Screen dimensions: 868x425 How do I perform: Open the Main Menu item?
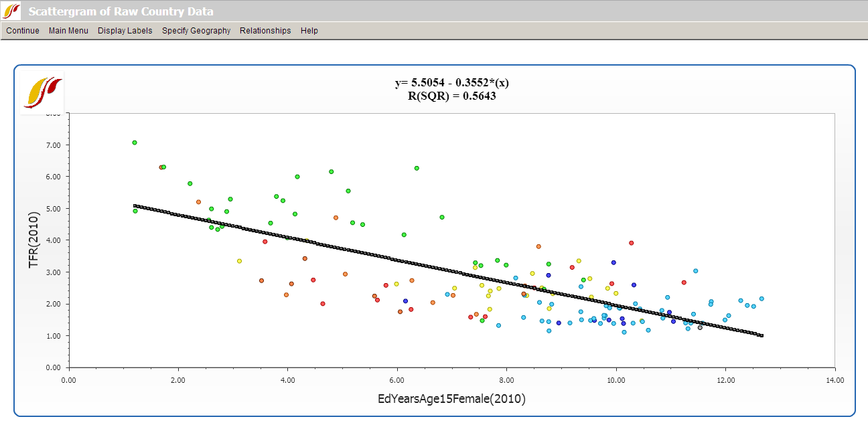pos(68,31)
